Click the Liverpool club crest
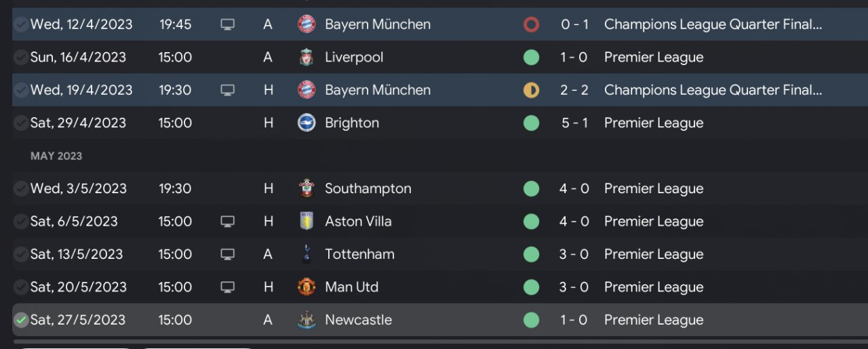868x349 pixels. 307,58
